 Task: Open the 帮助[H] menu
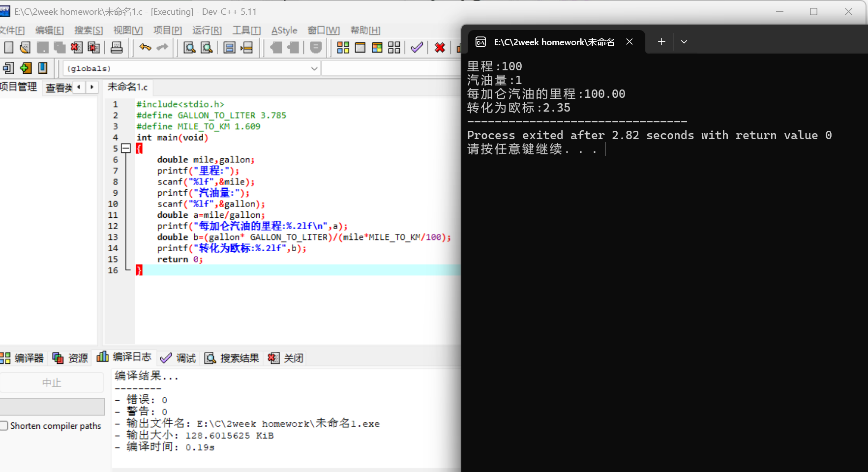[x=365, y=30]
